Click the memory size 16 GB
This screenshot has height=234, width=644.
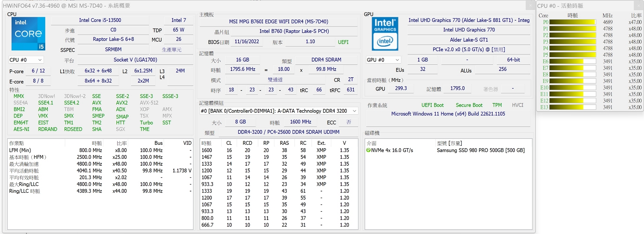242,60
